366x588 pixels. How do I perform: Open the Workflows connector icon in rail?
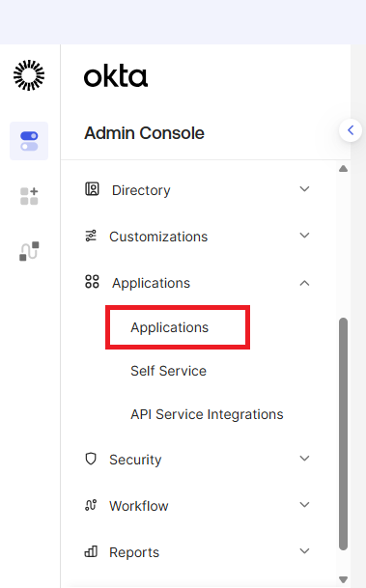29,251
